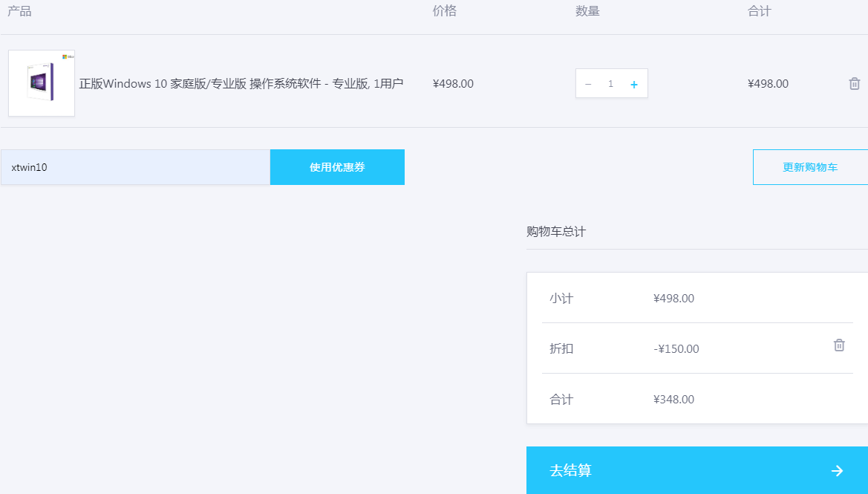Select the 小计 label
Image resolution: width=868 pixels, height=494 pixels.
click(x=561, y=299)
